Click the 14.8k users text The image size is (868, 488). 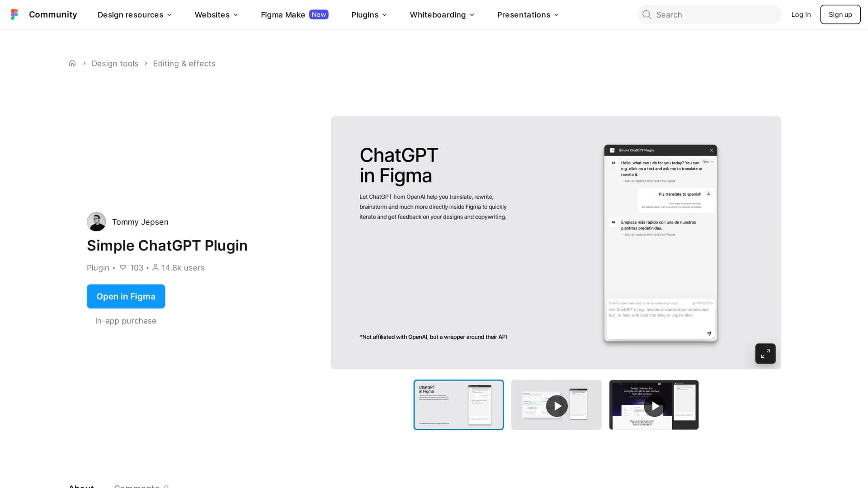[183, 267]
